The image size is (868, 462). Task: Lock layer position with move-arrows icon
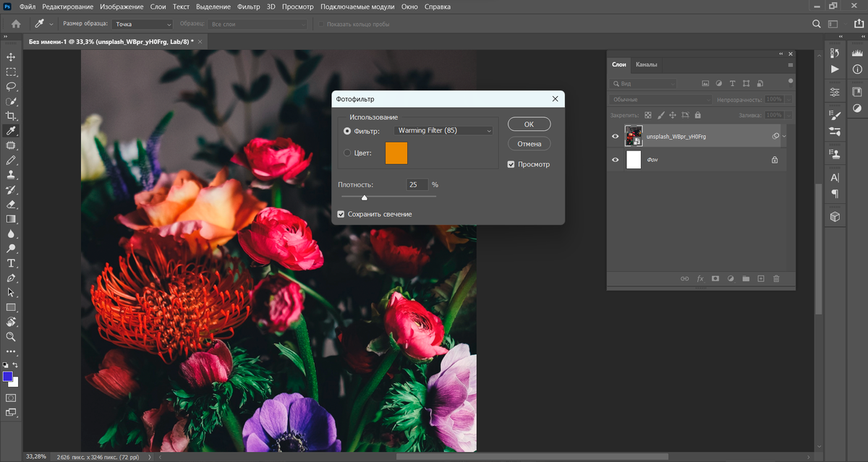coord(673,115)
